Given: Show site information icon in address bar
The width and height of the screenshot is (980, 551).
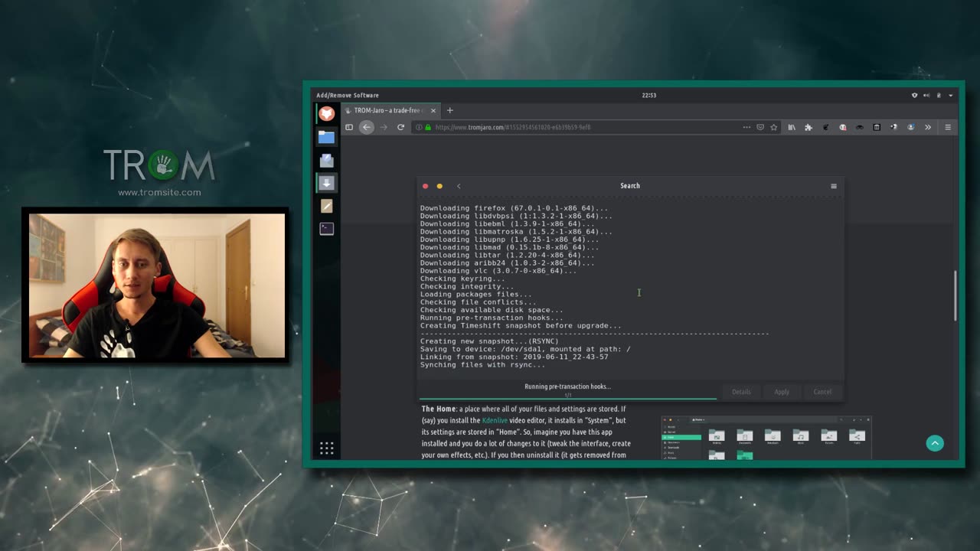Looking at the screenshot, I should click(x=420, y=127).
